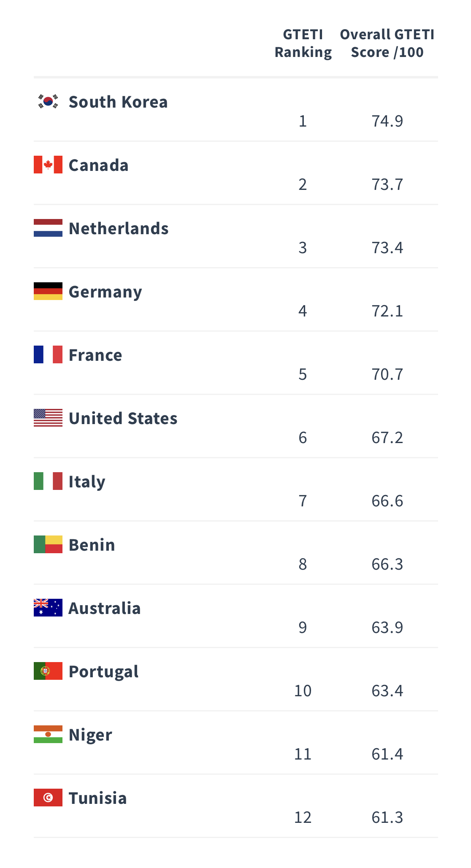The height and width of the screenshot is (868, 471).
Task: Click the Australia flag icon
Action: tap(48, 608)
